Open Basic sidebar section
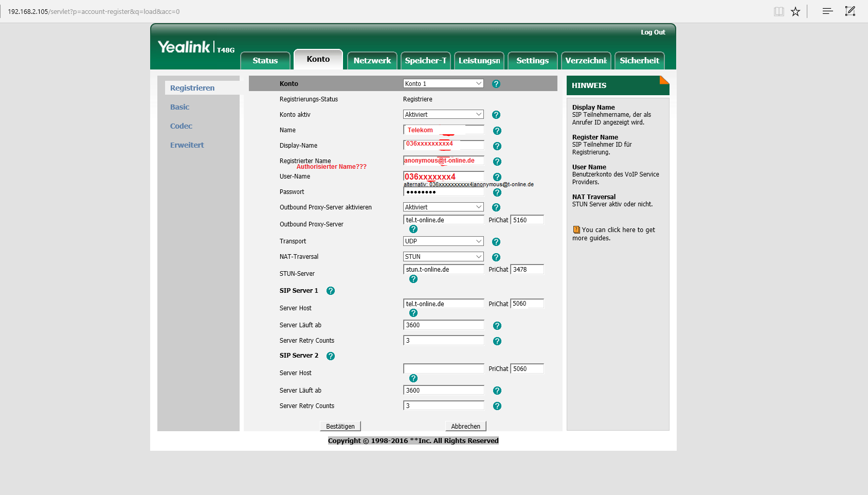868x495 pixels. point(180,107)
